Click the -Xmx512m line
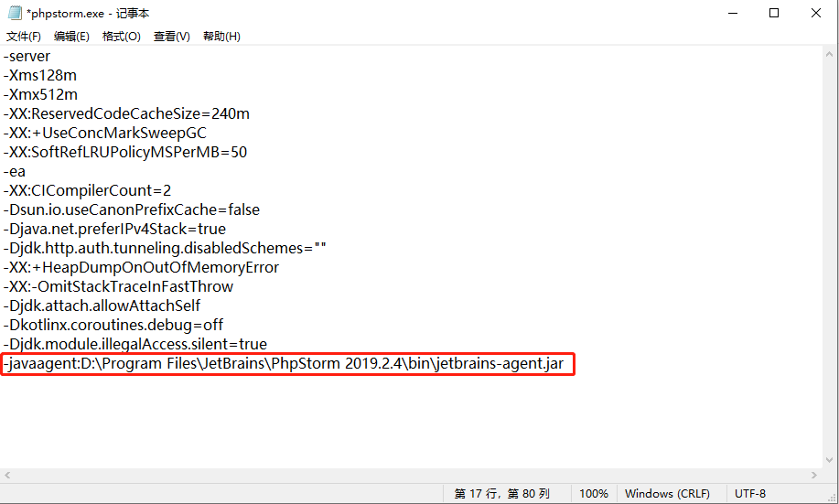The image size is (839, 504). point(40,95)
